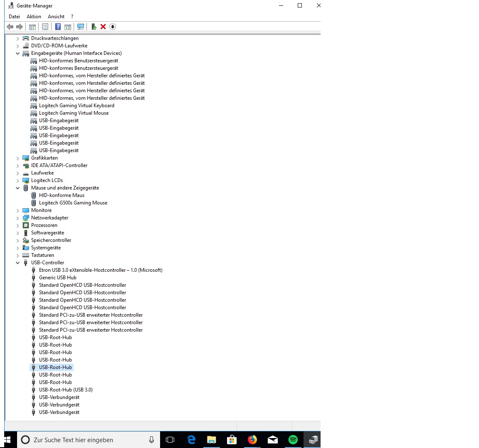
Task: Click the Speichercontroller category icon
Action: click(26, 240)
